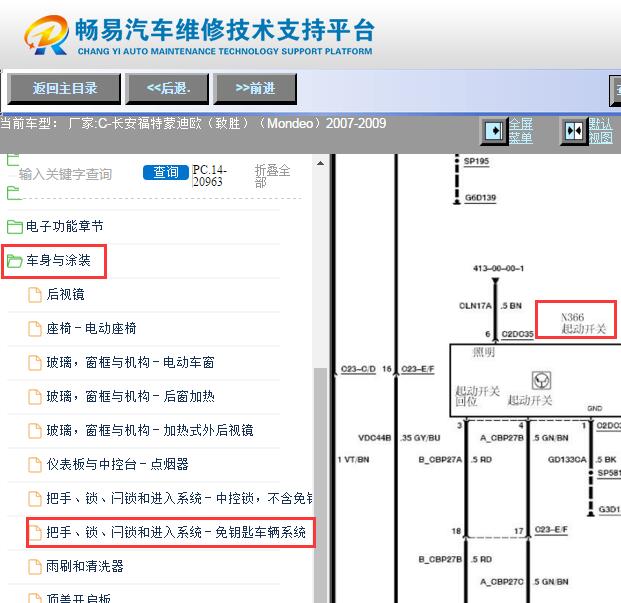
Task: Click the tree panel scroll-up arrow
Action: point(320,163)
